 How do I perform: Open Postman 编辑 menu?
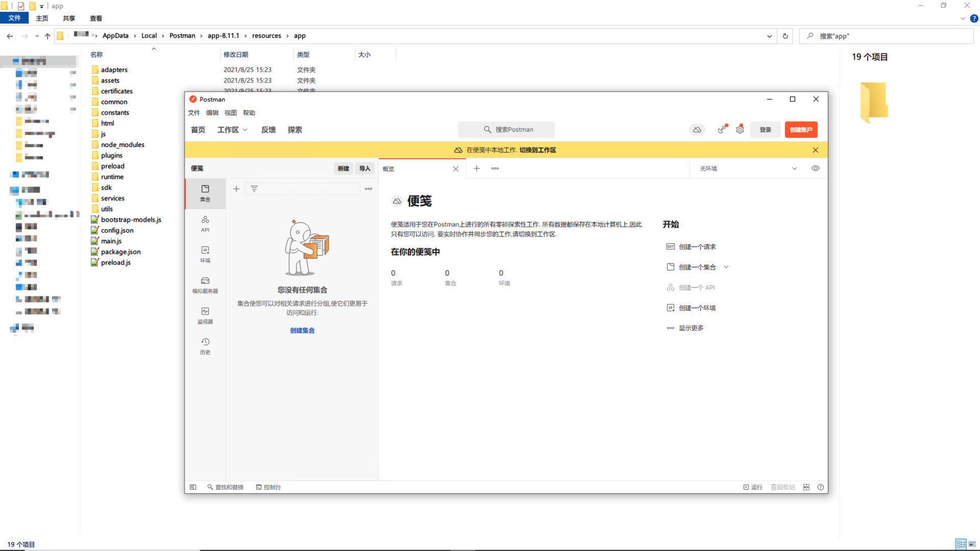pyautogui.click(x=212, y=113)
